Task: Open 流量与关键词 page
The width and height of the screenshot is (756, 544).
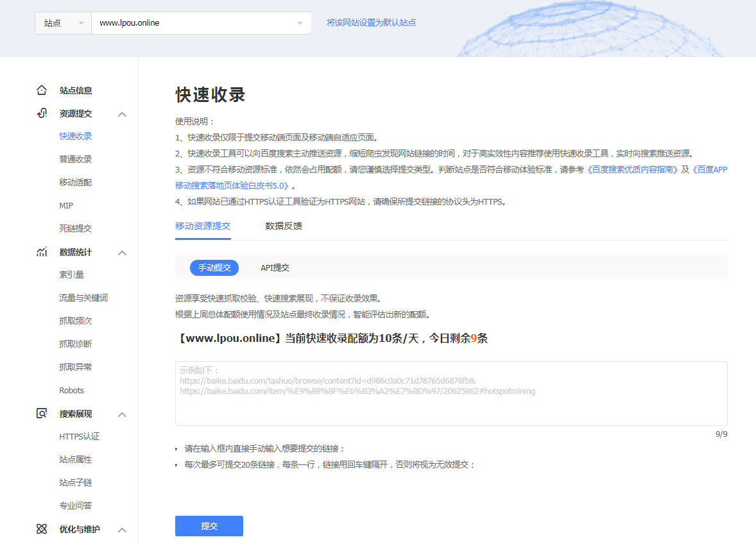Action: click(83, 298)
